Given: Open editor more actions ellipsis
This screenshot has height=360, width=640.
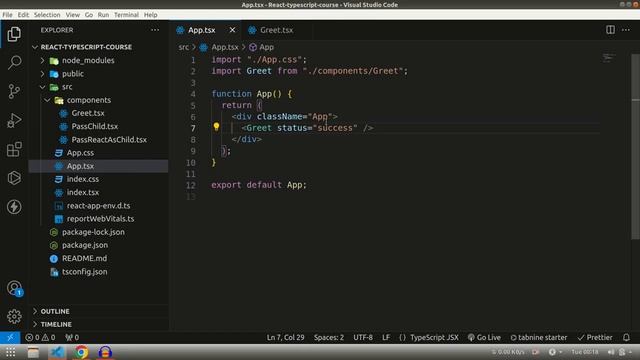Looking at the screenshot, I should (626, 30).
